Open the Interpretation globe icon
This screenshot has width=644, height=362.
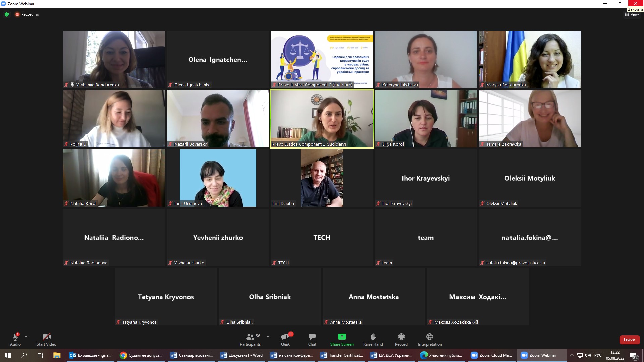click(x=429, y=337)
